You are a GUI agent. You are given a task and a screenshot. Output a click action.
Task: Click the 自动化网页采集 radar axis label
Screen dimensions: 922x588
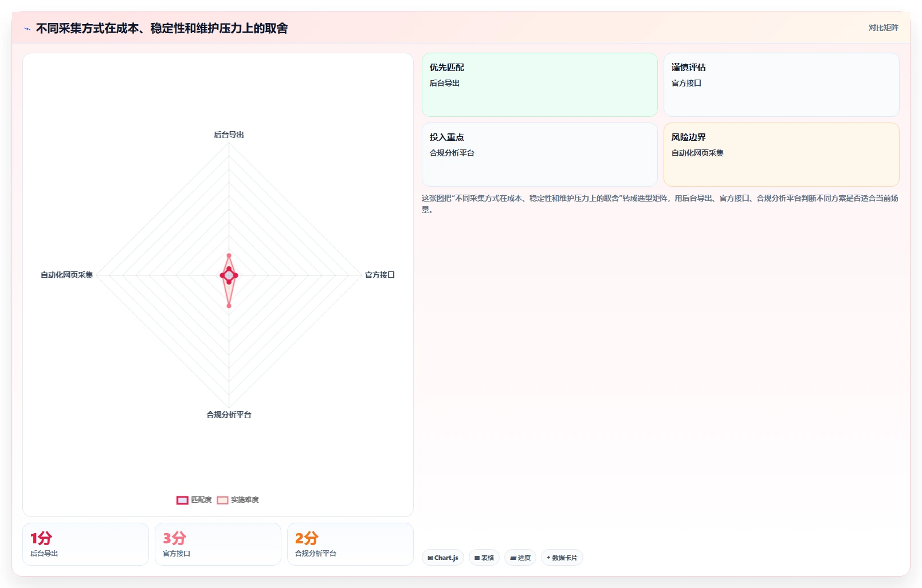click(x=66, y=275)
